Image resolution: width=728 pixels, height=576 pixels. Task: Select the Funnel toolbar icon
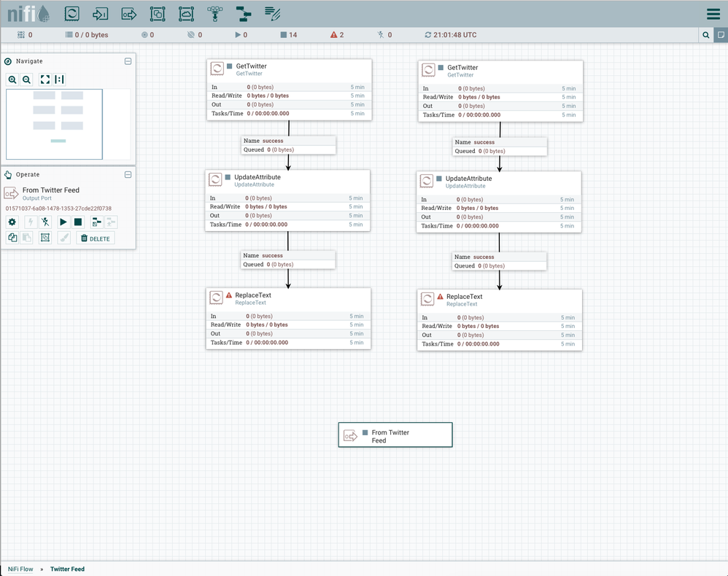click(214, 13)
